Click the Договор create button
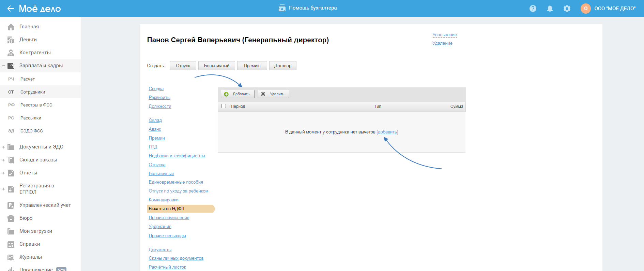Screen dimensions: 644x271 coord(283,66)
